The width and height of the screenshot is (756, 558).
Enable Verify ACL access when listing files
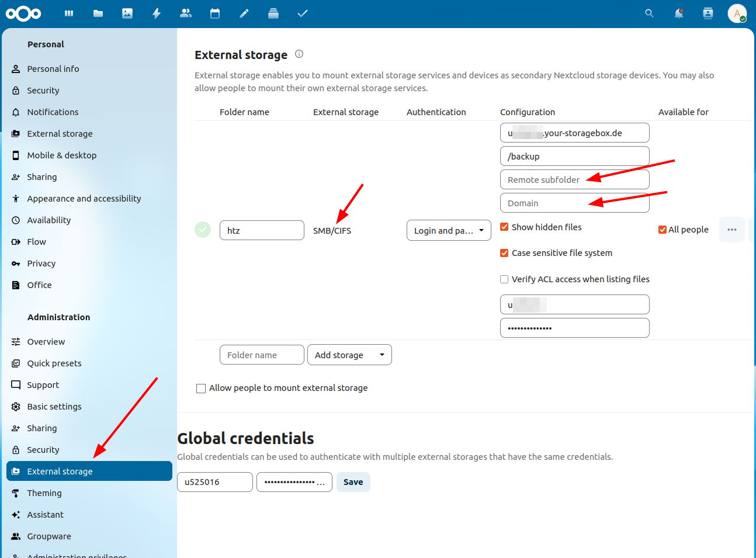click(x=504, y=279)
